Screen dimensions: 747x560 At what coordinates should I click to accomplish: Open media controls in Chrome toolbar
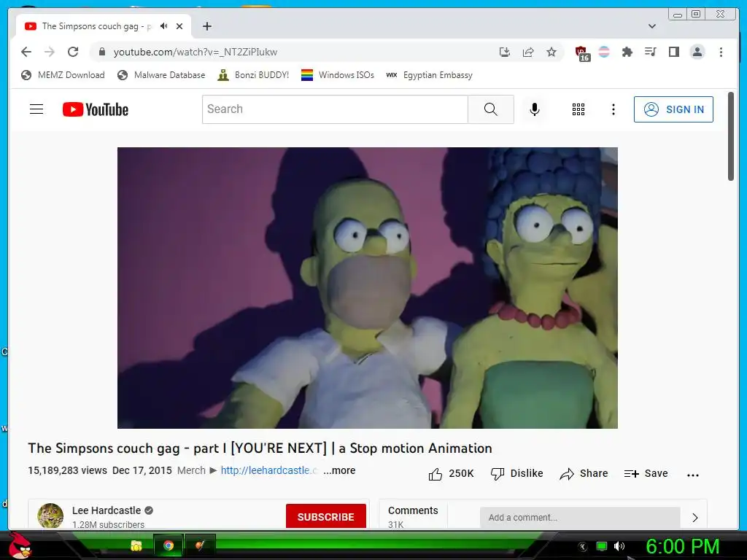click(650, 52)
